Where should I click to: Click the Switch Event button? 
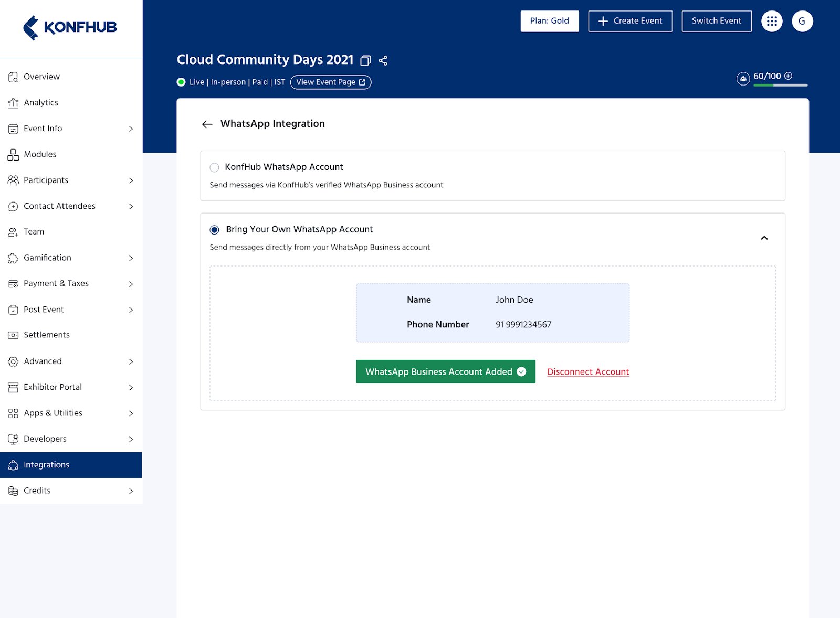pos(717,21)
